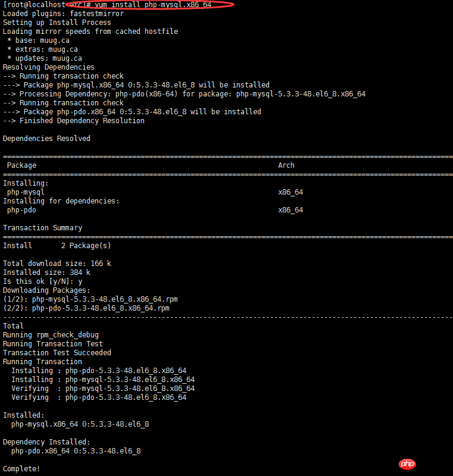The width and height of the screenshot is (453, 476).
Task: Click 'Installed size: 384 k'
Action: click(46, 273)
